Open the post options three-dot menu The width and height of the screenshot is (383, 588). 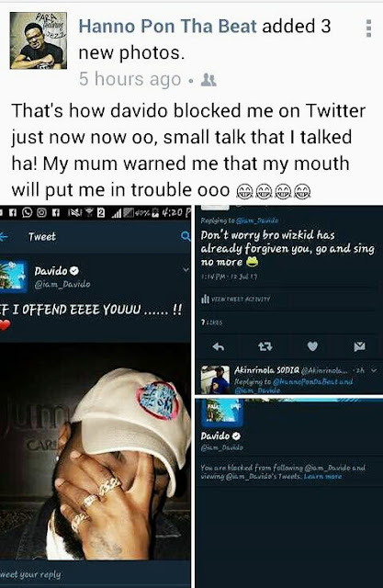[368, 28]
